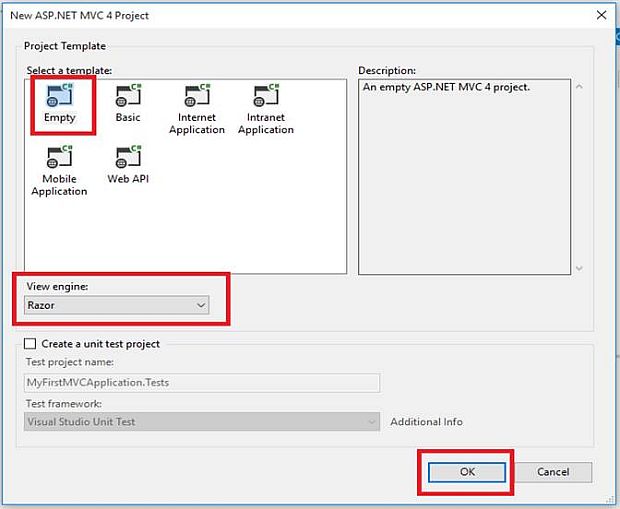
Task: Click the Description scrollbar down arrow
Action: tap(579, 268)
